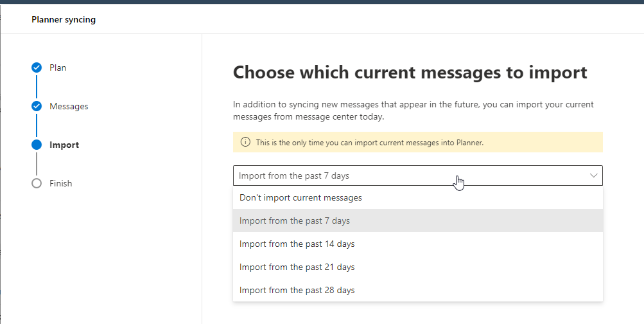Click the description paragraph about syncing messages
The width and height of the screenshot is (644, 324).
coord(413,111)
